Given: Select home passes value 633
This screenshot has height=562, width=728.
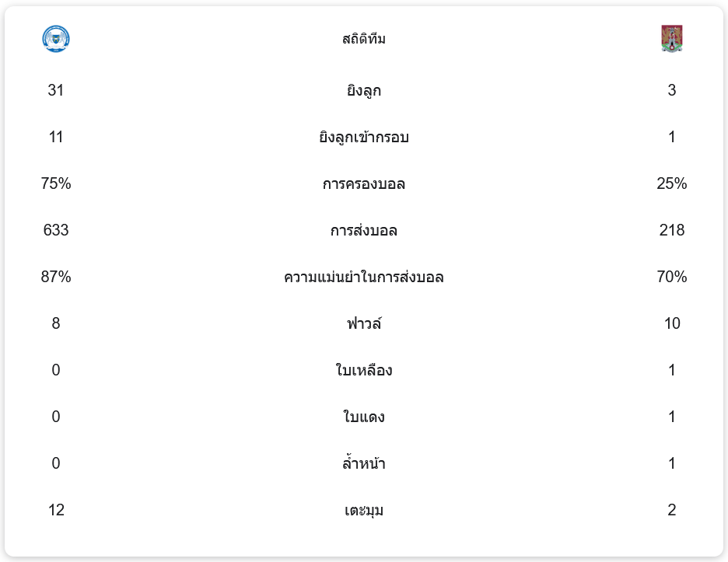Looking at the screenshot, I should point(56,231).
